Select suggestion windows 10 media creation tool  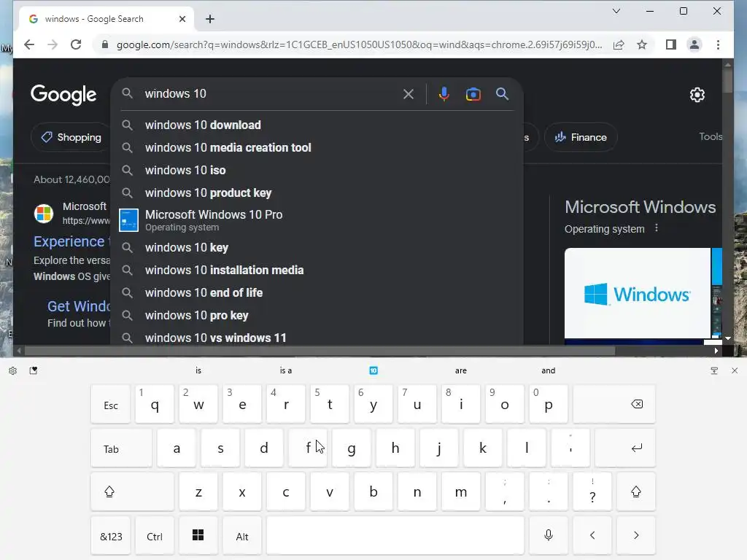coord(317,147)
